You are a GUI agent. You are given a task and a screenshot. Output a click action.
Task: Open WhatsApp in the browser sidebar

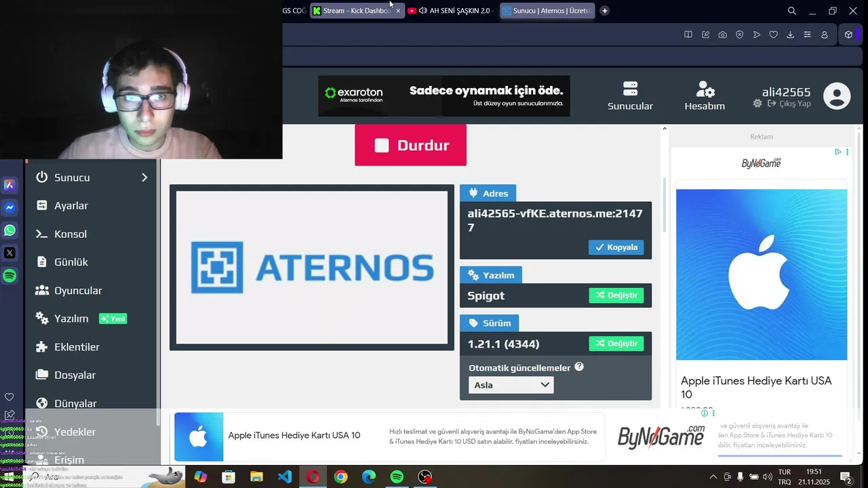click(9, 230)
